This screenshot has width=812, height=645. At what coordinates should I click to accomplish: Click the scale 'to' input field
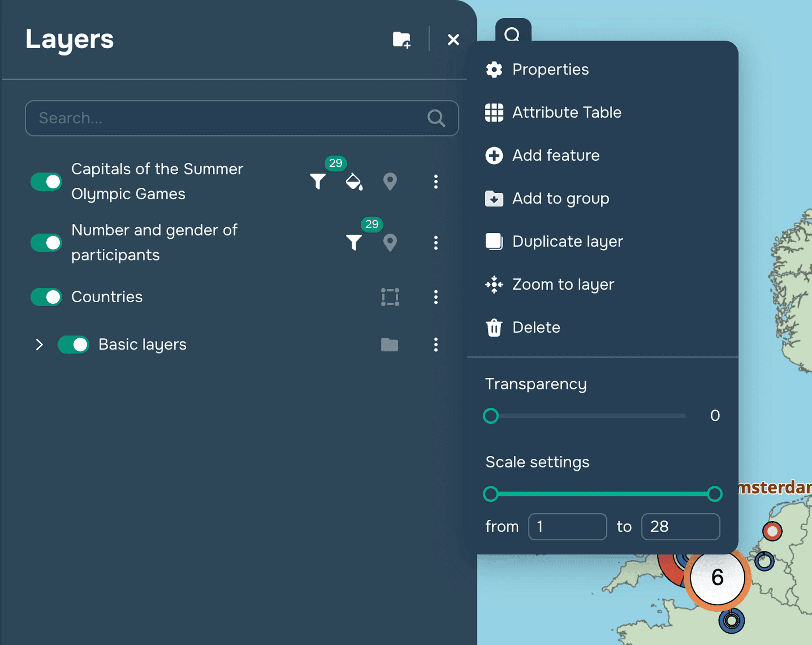click(x=680, y=527)
